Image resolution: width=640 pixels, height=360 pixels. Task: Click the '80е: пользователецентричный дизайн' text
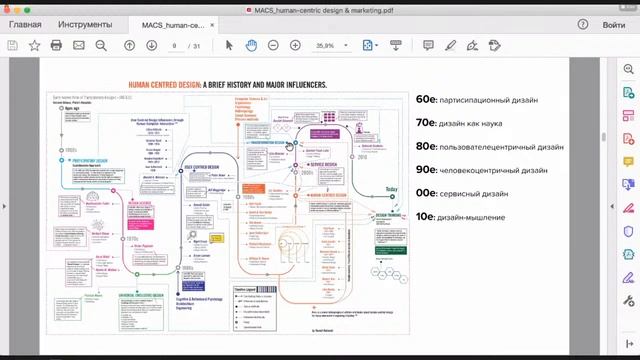click(x=489, y=147)
